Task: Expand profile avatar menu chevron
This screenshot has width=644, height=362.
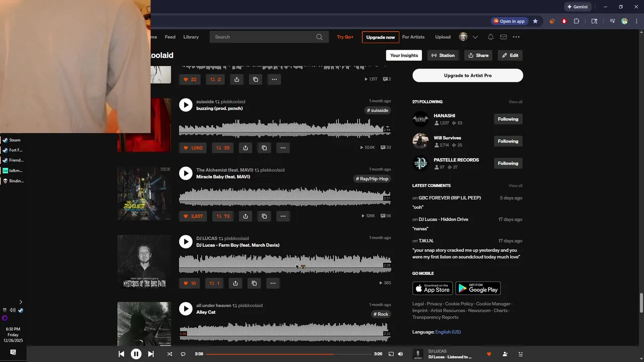Action: coord(475,37)
